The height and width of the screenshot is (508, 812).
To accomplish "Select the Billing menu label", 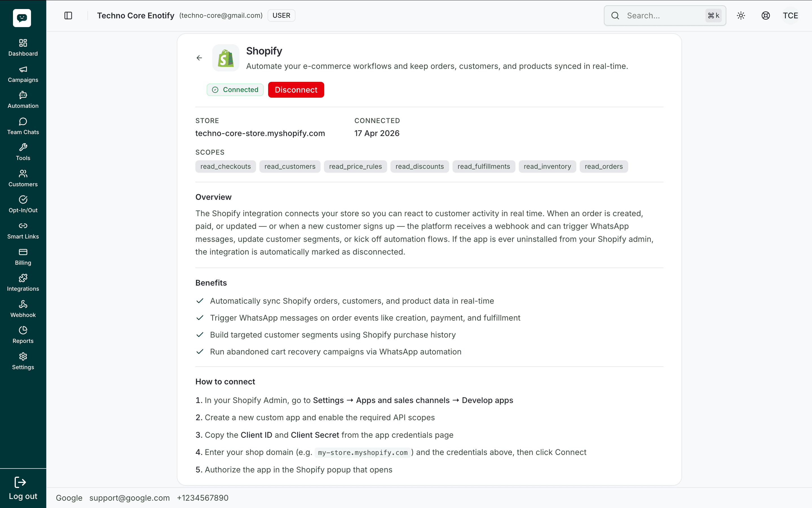I will point(23,263).
